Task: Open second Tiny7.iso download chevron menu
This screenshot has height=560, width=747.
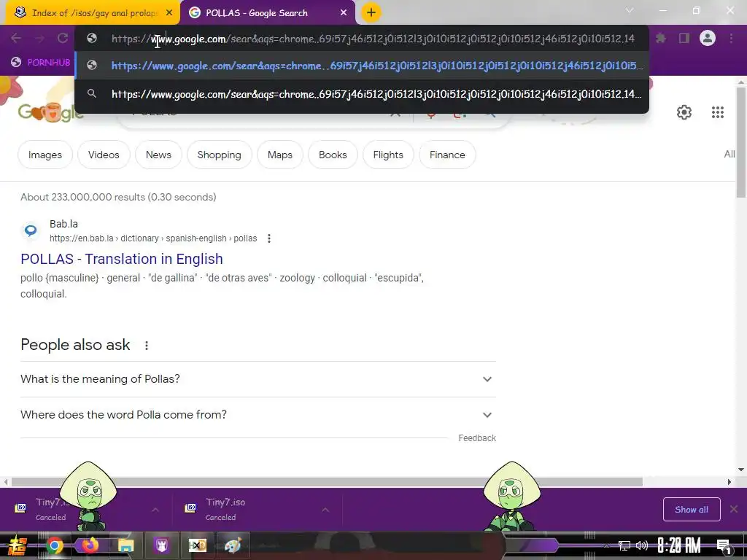Action: pyautogui.click(x=325, y=510)
